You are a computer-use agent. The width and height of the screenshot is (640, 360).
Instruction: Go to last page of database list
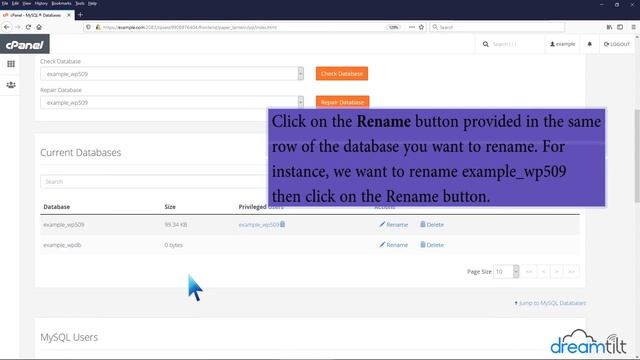(571, 271)
